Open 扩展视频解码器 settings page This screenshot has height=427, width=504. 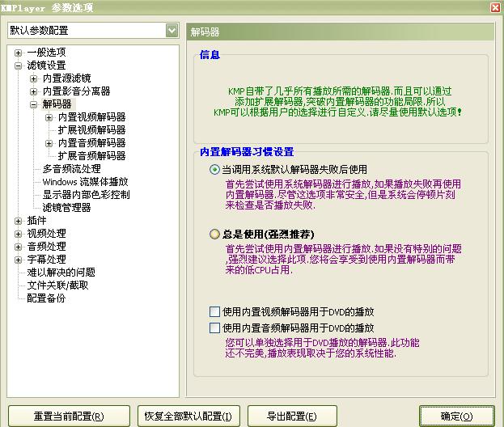[92, 130]
